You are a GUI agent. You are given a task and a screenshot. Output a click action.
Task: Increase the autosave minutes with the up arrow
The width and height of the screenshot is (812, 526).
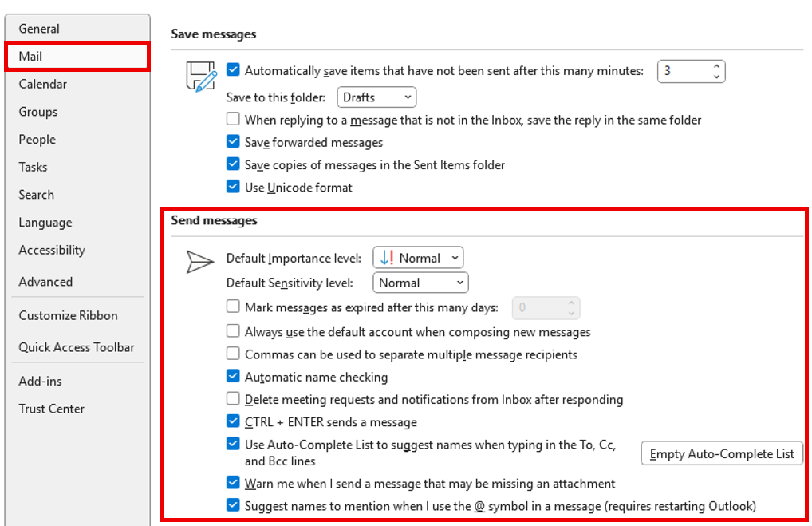[716, 66]
